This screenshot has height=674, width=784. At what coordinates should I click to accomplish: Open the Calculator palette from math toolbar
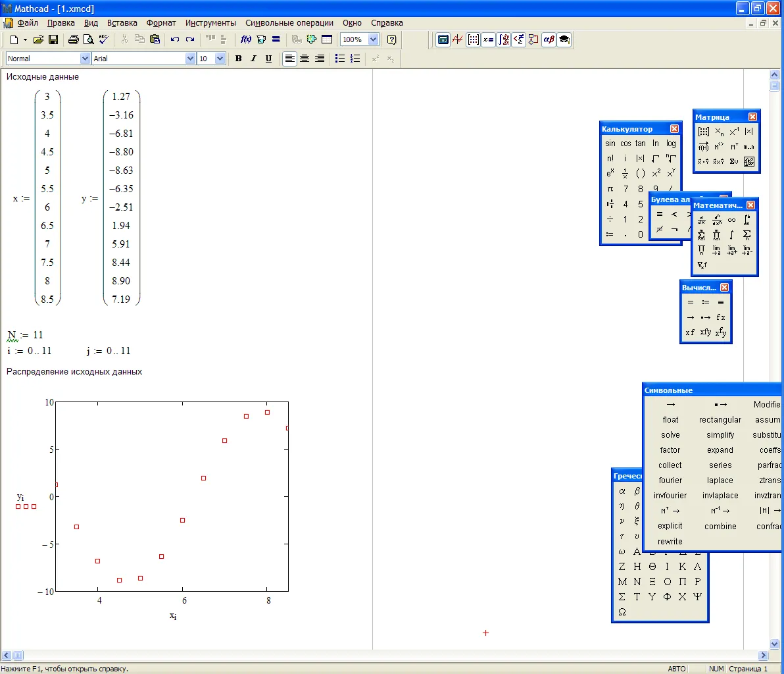[443, 39]
